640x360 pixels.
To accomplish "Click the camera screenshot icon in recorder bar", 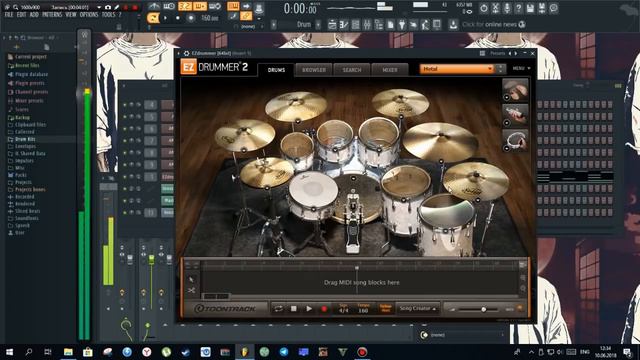I will click(x=108, y=7).
